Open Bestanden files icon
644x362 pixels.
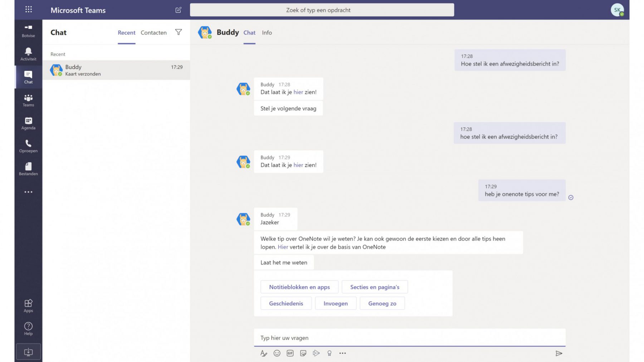coord(28,169)
